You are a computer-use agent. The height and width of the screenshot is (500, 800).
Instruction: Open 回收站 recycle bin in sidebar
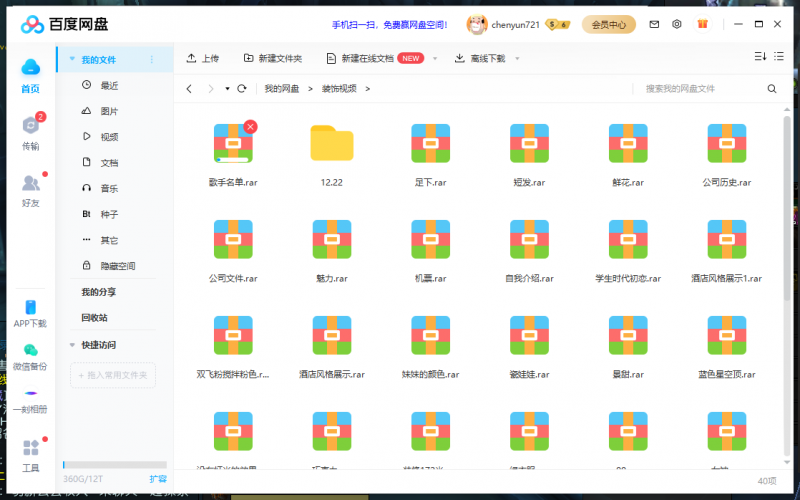(94, 318)
